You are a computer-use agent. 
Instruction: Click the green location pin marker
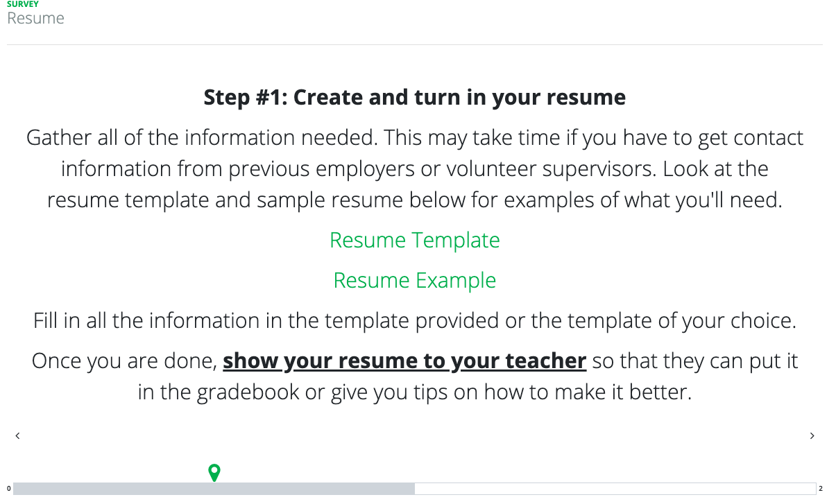tap(214, 473)
